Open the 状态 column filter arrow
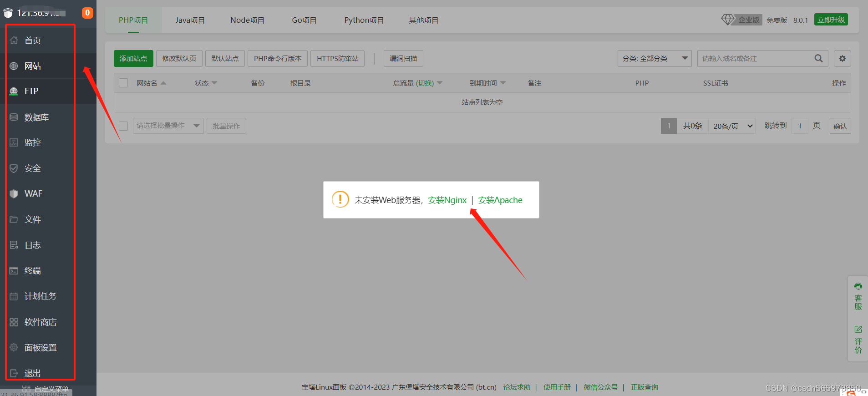The height and width of the screenshot is (396, 868). pyautogui.click(x=214, y=83)
